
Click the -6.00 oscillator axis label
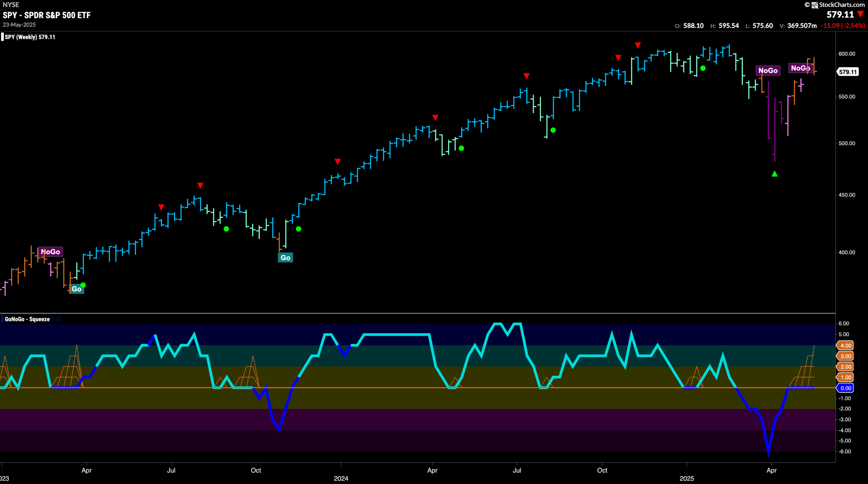(845, 452)
